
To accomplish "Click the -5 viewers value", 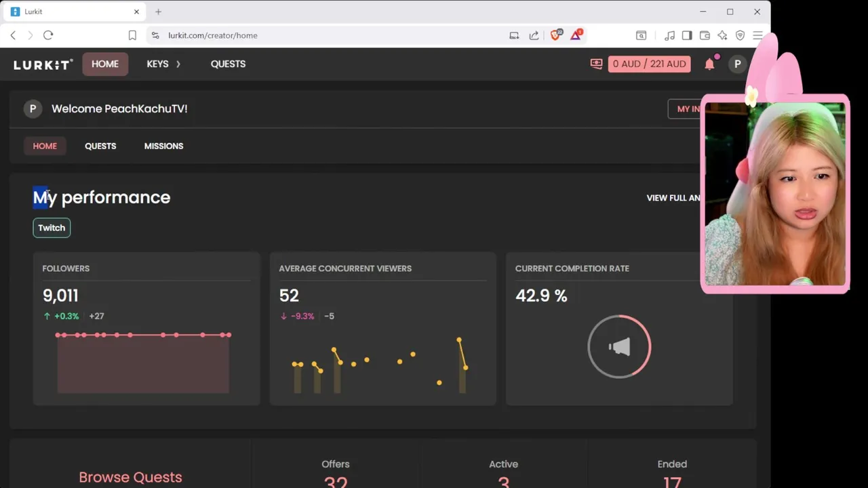I will click(329, 316).
